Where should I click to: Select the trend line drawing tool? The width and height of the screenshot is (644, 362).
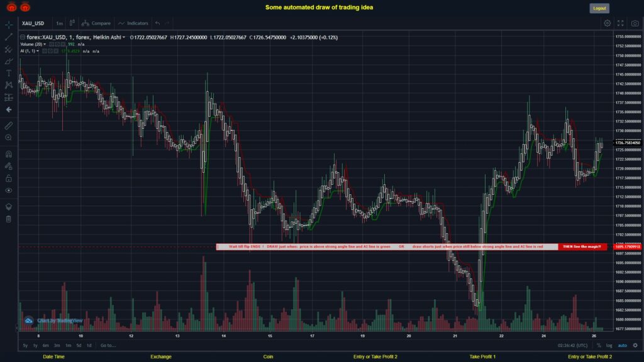coord(9,37)
